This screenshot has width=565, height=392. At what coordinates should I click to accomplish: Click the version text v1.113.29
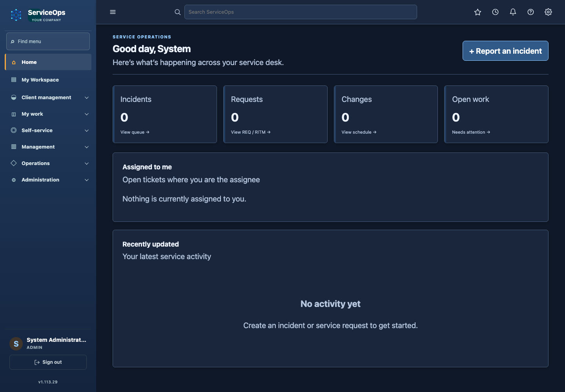[48, 382]
